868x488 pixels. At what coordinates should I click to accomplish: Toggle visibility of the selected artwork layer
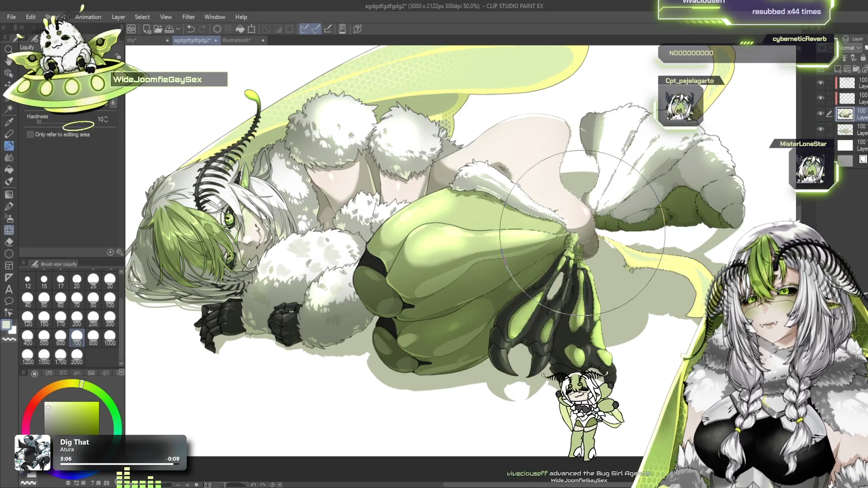point(820,114)
